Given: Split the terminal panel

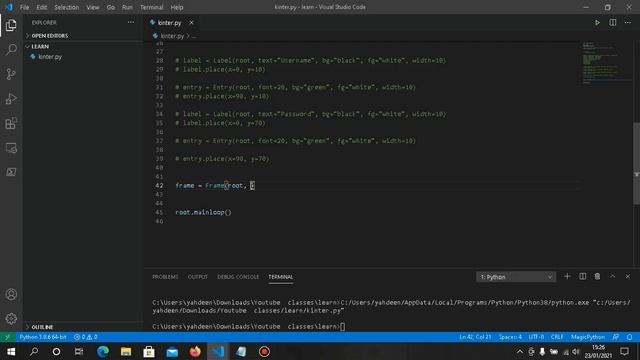Looking at the screenshot, I should (582, 277).
